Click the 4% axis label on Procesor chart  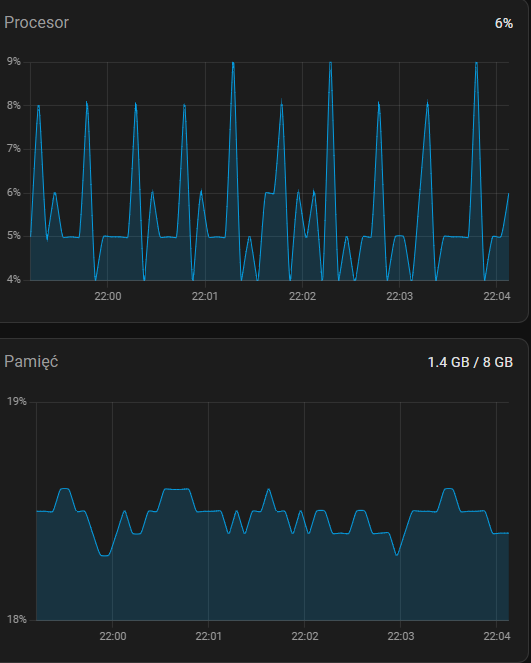point(14,279)
